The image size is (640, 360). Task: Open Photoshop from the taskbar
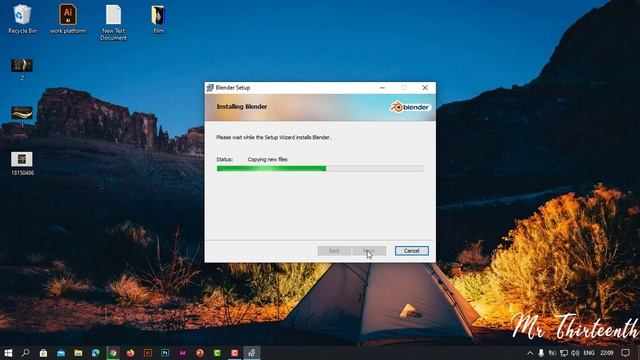click(x=165, y=353)
